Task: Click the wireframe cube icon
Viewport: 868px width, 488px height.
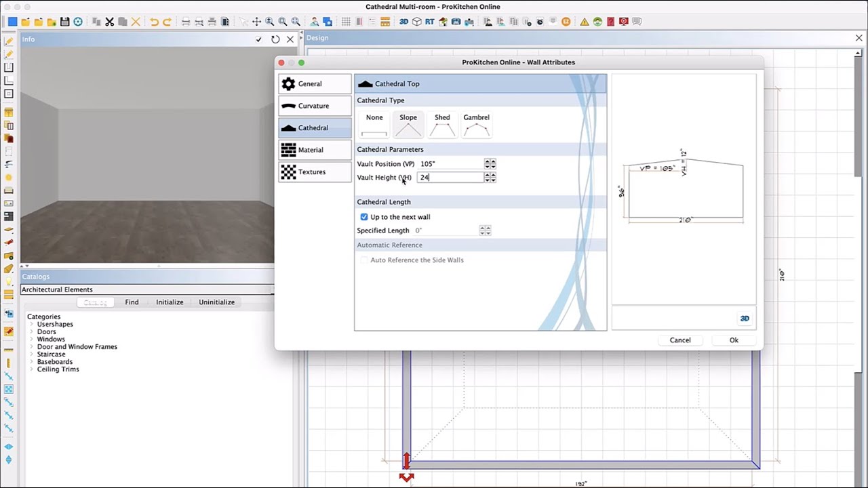Action: [416, 22]
